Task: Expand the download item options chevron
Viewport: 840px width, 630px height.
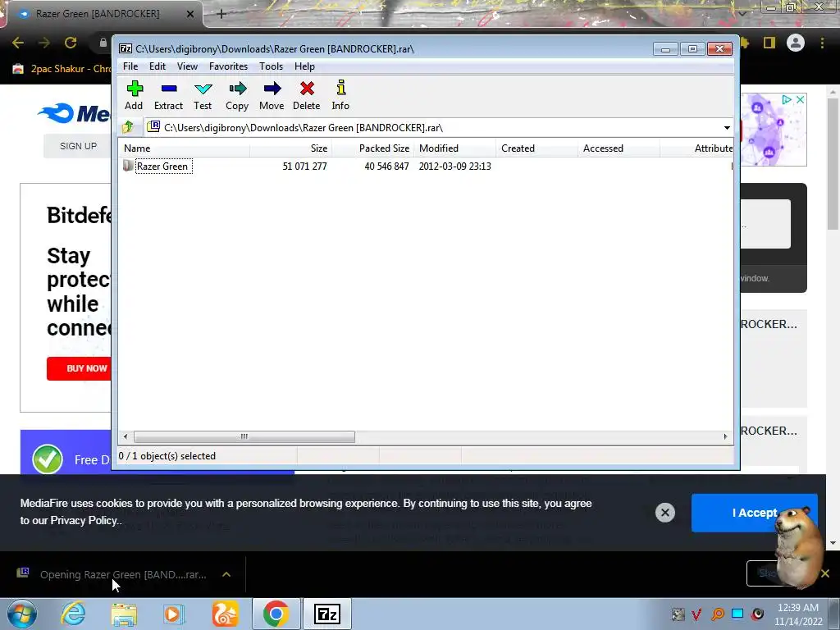Action: click(226, 574)
